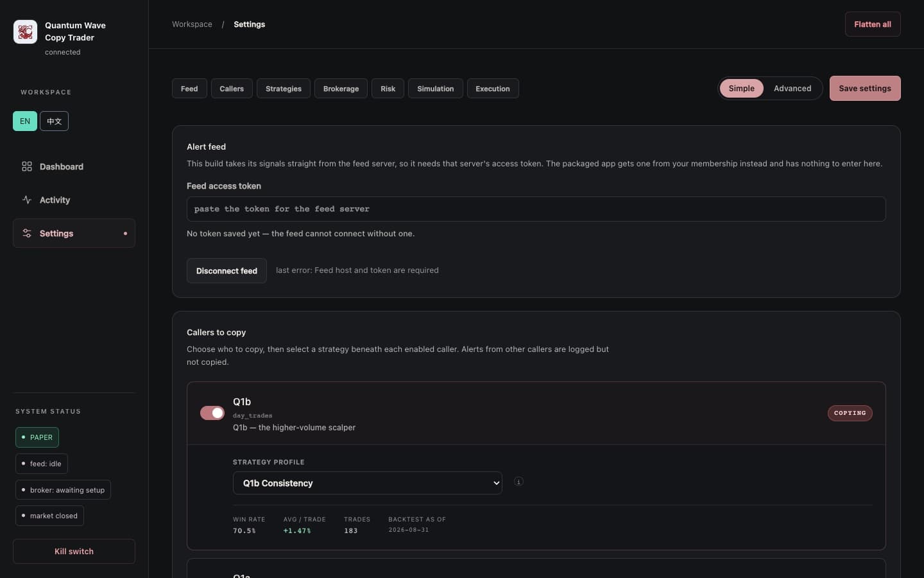Click the 'last error' feed message
Image resolution: width=924 pixels, height=578 pixels.
pos(357,270)
